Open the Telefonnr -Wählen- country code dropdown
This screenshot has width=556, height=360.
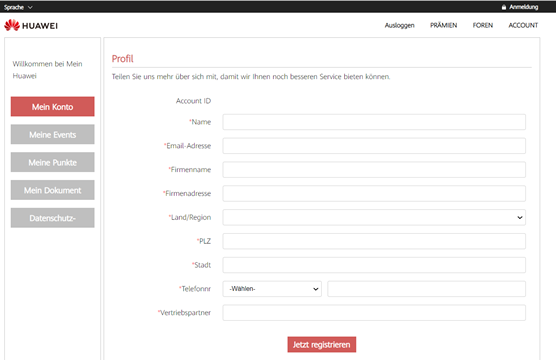[x=272, y=289]
